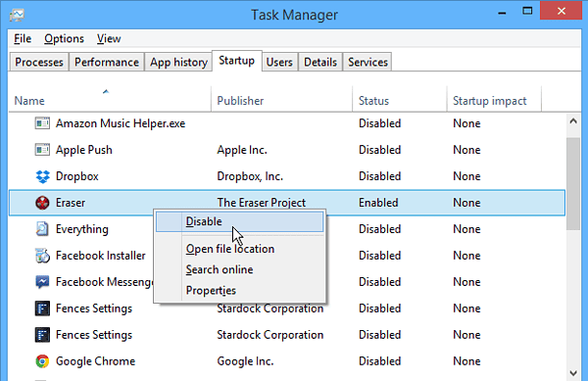This screenshot has width=588, height=381.
Task: Switch to the Users tab
Action: [279, 62]
